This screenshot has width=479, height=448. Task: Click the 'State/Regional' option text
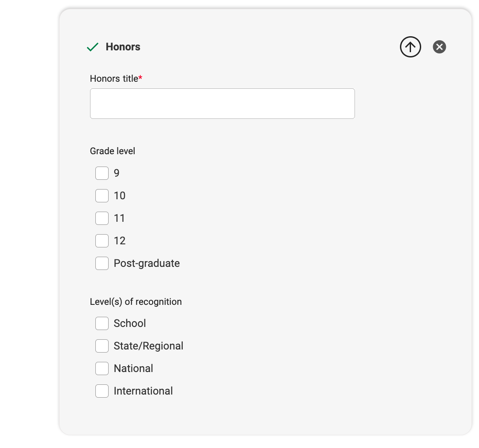click(148, 346)
